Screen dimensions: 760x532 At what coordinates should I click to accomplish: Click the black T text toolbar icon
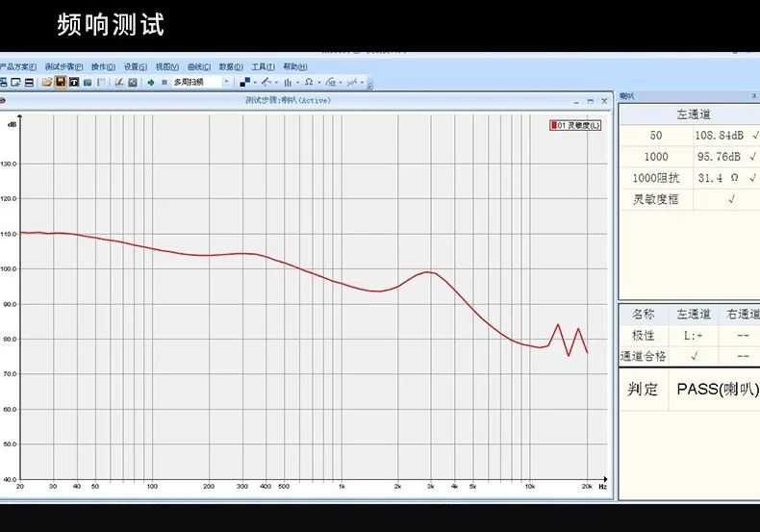(74, 83)
